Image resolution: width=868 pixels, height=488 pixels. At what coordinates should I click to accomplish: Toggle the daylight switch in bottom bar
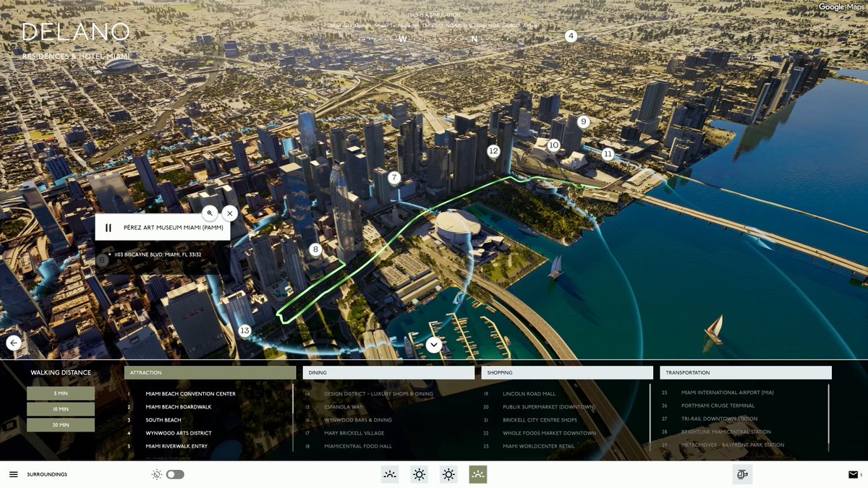175,474
